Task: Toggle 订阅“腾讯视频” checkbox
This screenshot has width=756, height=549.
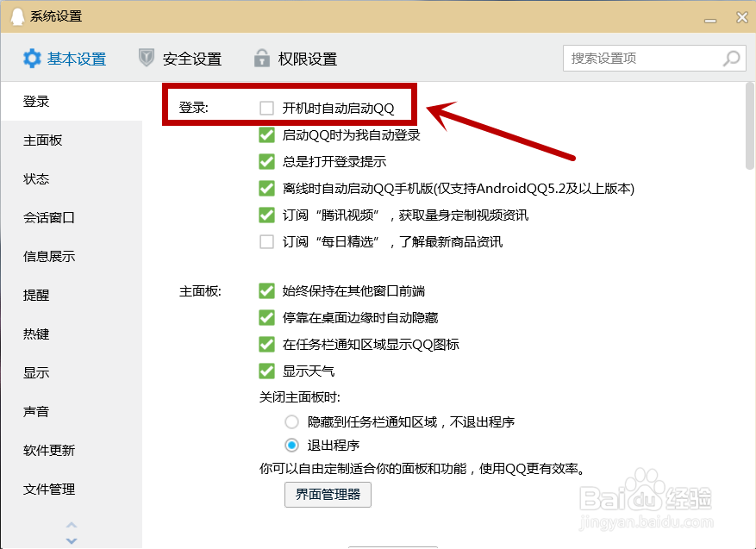Action: 266,215
